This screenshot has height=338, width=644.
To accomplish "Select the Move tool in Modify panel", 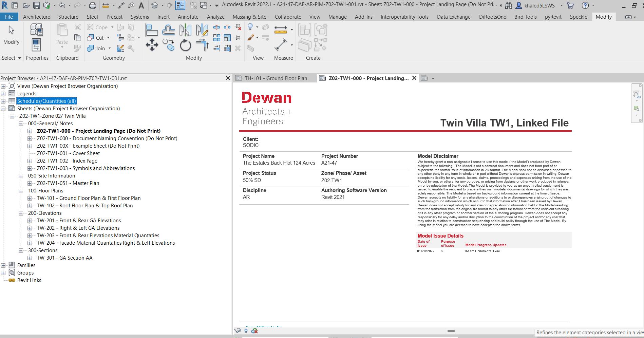I will [152, 45].
